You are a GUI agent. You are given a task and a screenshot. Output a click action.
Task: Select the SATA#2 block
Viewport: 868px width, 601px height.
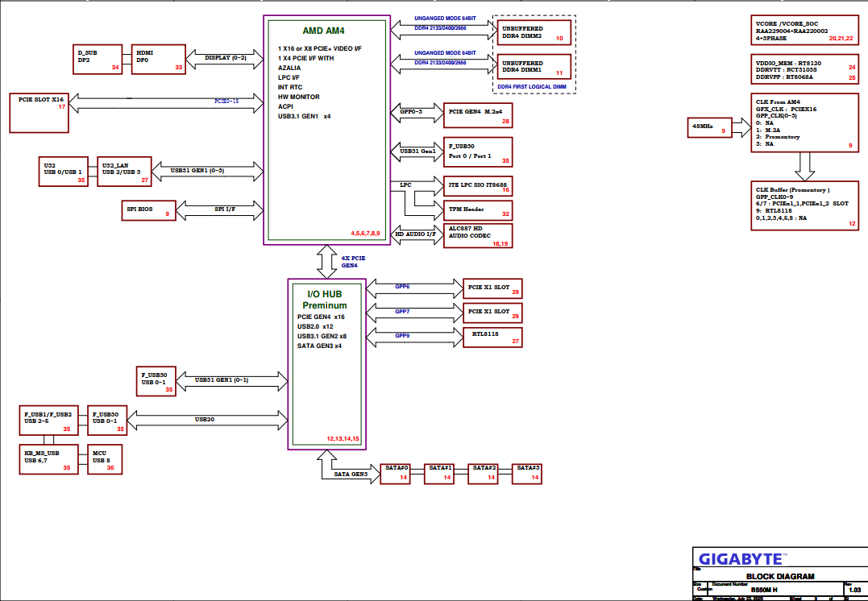point(484,474)
